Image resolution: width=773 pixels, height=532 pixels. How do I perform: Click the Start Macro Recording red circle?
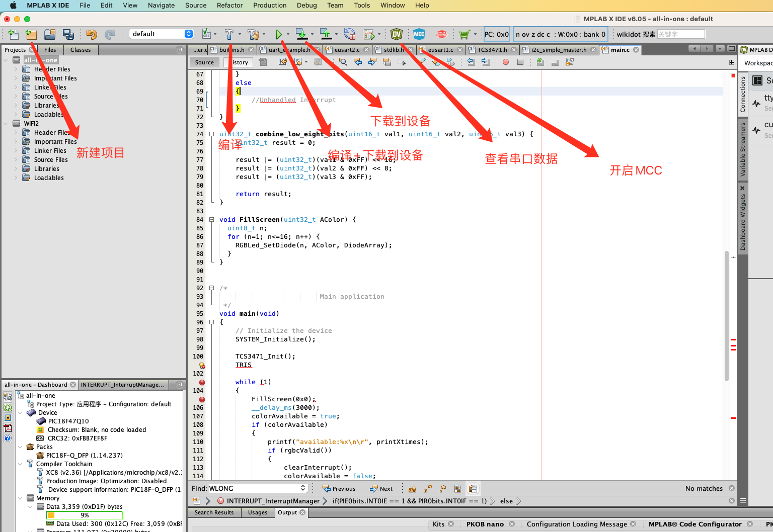[x=506, y=62]
